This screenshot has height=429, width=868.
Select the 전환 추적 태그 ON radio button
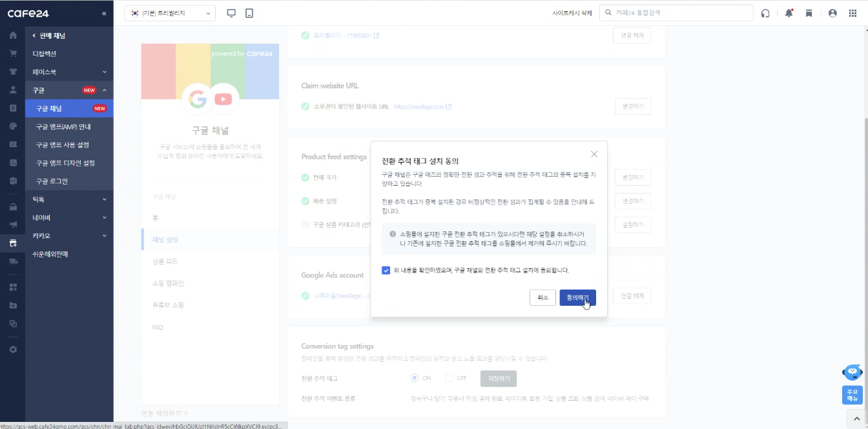pyautogui.click(x=415, y=377)
